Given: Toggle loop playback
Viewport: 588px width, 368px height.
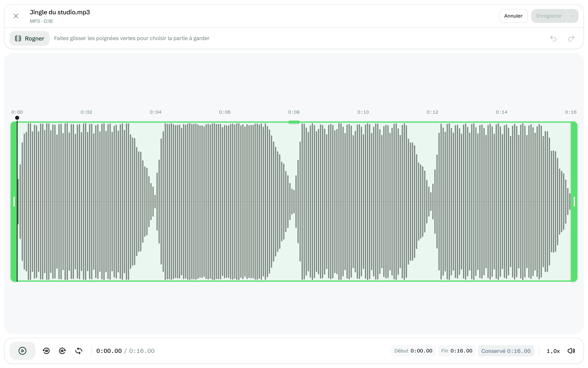Looking at the screenshot, I should pos(79,351).
